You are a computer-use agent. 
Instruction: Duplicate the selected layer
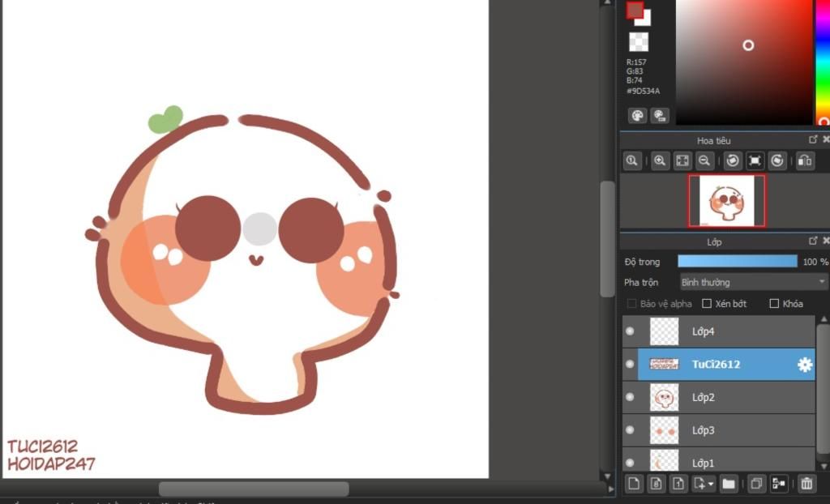click(x=756, y=484)
